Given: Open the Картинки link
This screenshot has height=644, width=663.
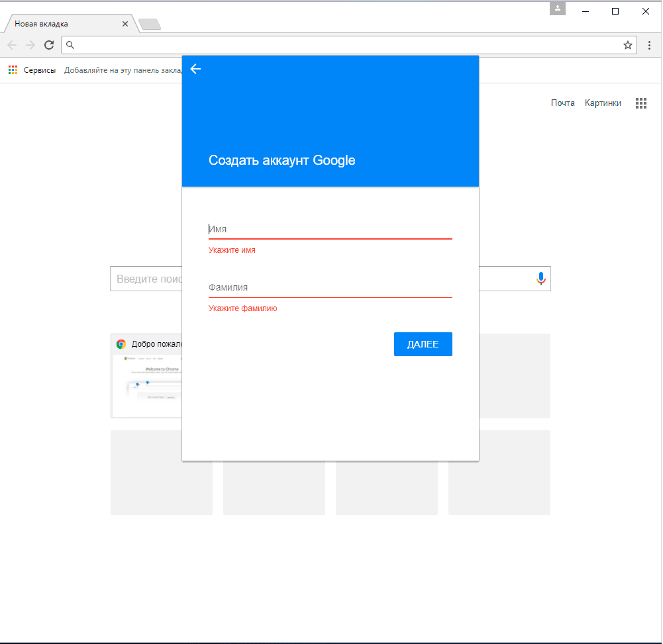Looking at the screenshot, I should click(603, 103).
